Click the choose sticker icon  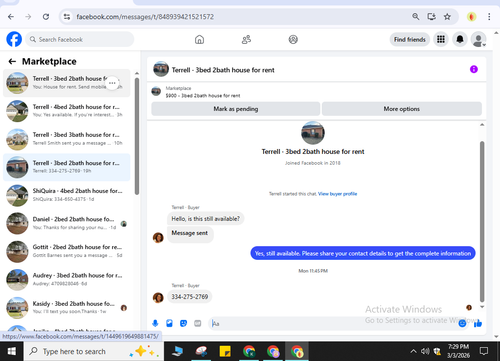(x=183, y=323)
